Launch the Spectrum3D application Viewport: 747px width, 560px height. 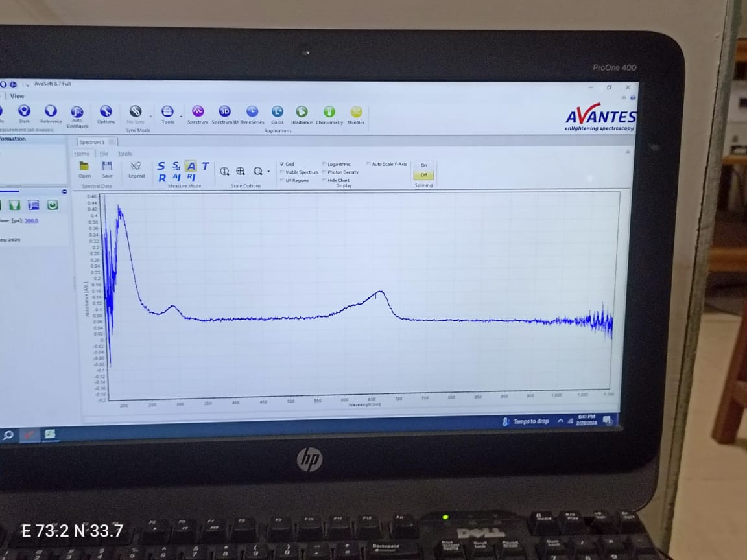[224, 111]
